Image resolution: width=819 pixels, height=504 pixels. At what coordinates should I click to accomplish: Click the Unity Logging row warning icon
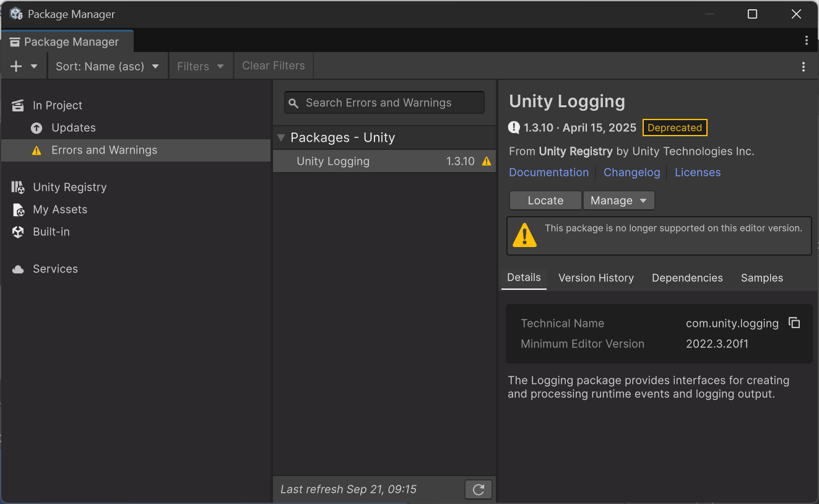(x=487, y=162)
